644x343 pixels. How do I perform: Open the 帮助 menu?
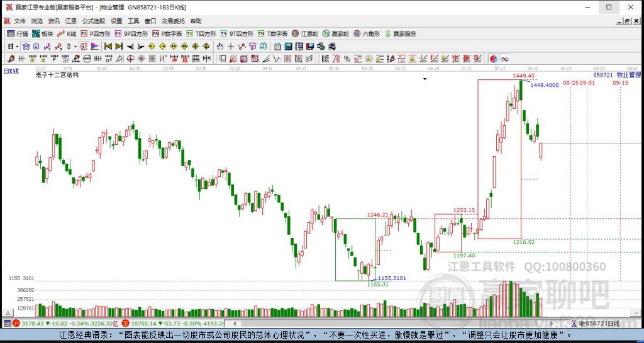click(196, 21)
